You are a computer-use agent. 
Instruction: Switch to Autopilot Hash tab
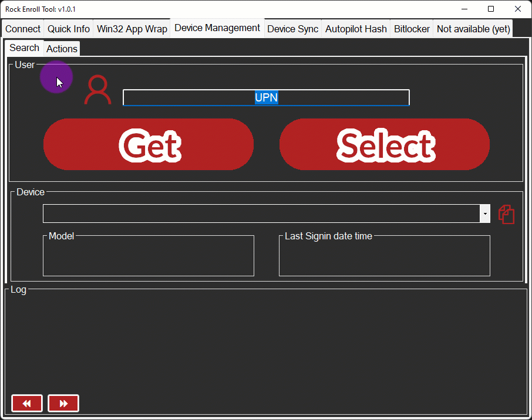(x=356, y=29)
